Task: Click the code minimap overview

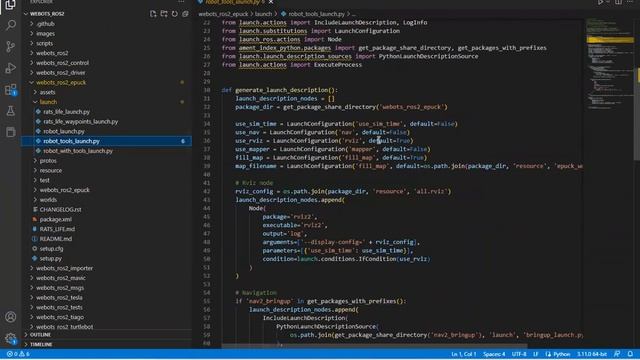Action: click(610, 63)
